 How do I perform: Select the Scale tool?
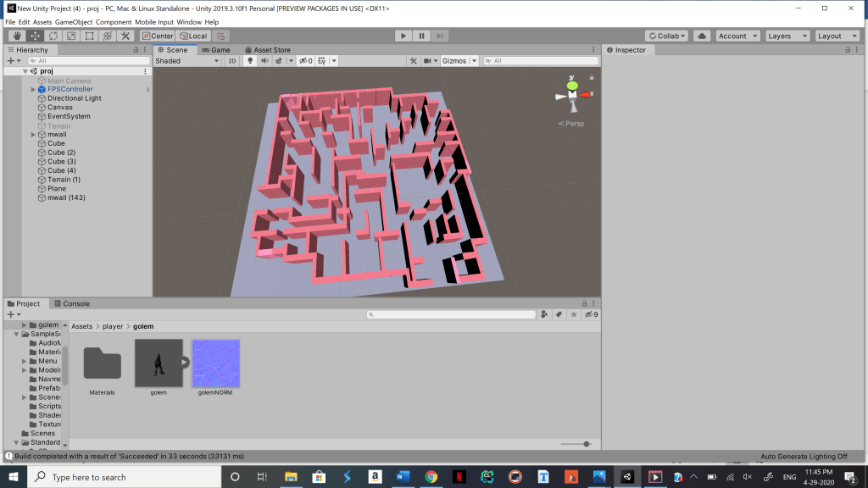coord(71,36)
